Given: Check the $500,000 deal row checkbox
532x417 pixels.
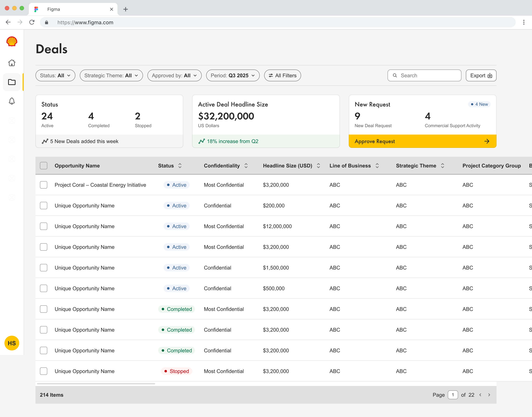Looking at the screenshot, I should tap(44, 288).
